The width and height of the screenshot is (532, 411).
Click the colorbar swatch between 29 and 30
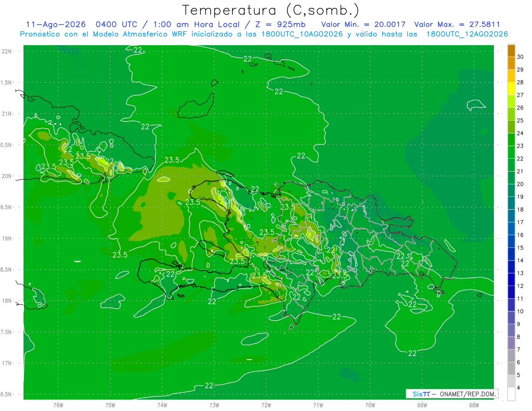(511, 63)
